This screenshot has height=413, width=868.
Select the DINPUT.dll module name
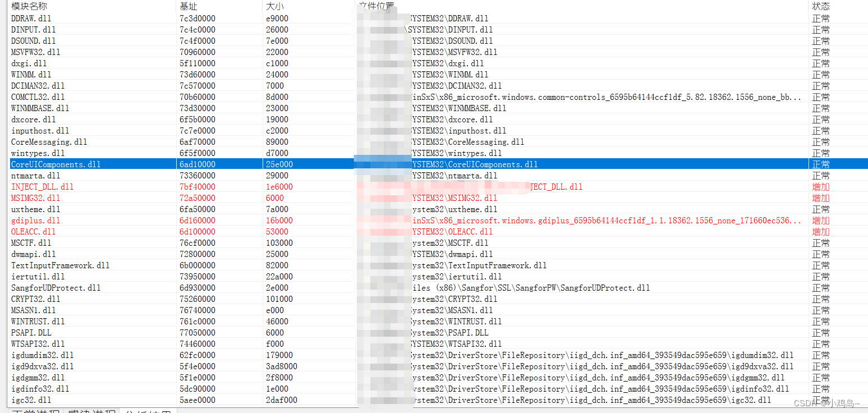click(33, 29)
